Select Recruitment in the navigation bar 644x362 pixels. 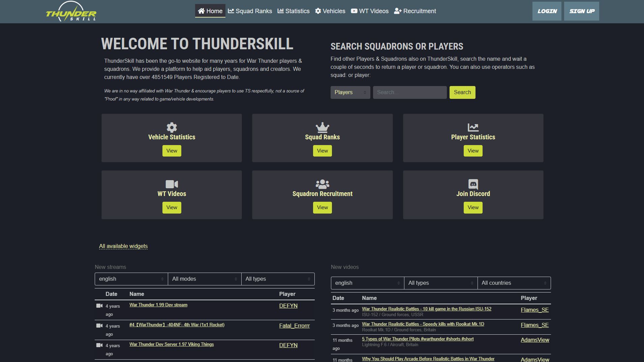pos(415,11)
